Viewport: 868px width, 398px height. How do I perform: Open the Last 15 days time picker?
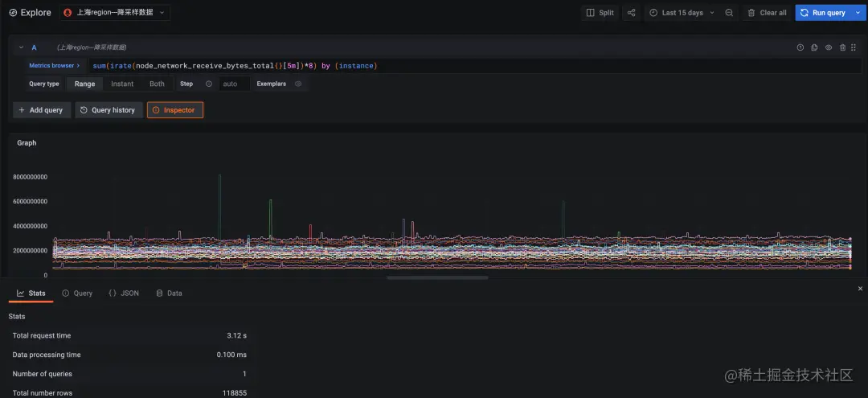pos(682,13)
